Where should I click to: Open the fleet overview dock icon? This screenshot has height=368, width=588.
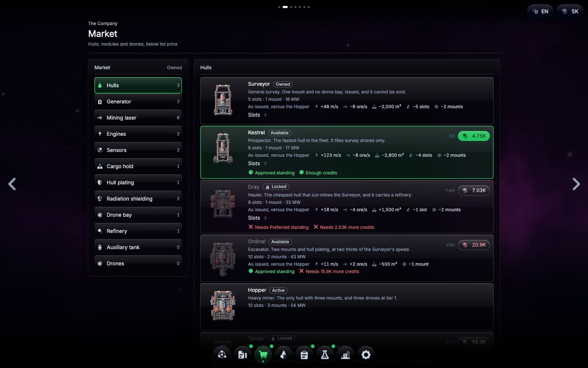pyautogui.click(x=222, y=355)
